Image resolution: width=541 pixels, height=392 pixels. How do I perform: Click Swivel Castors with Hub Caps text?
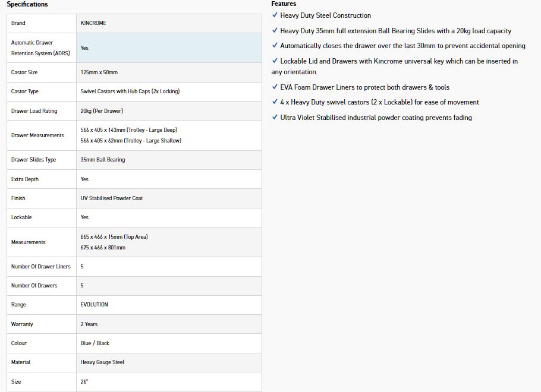point(130,91)
